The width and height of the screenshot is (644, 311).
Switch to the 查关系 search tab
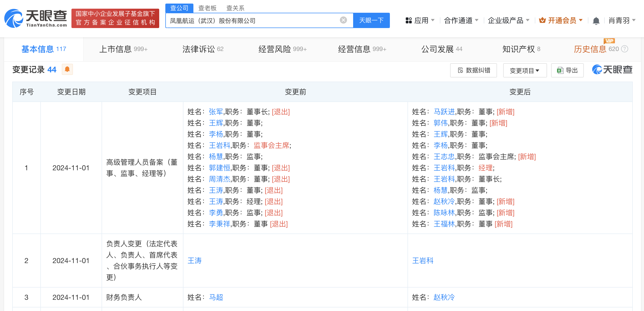236,8
